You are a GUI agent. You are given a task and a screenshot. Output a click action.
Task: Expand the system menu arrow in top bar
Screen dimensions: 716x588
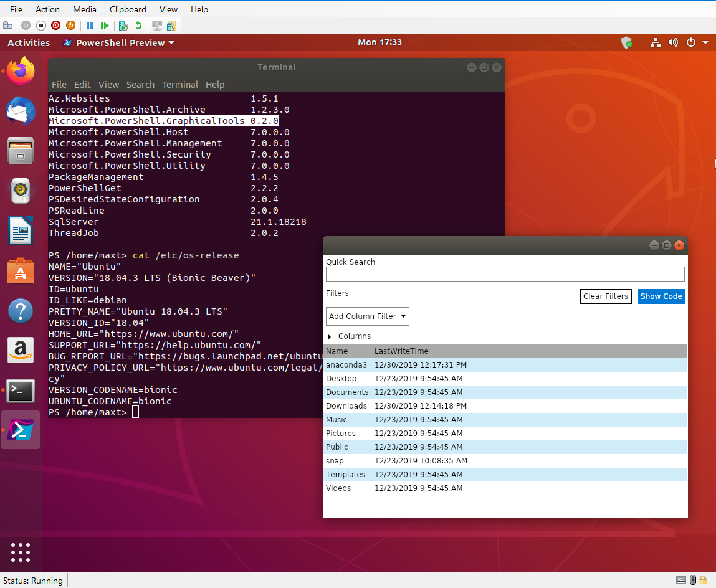705,42
